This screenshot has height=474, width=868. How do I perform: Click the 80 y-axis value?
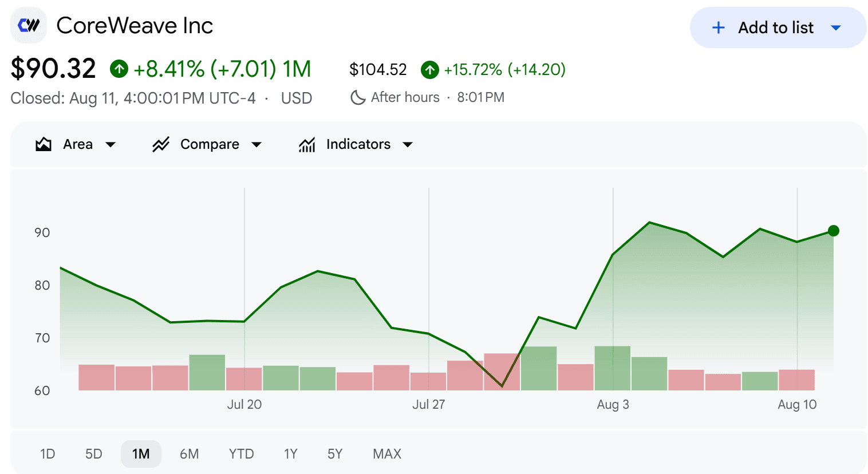(x=42, y=285)
